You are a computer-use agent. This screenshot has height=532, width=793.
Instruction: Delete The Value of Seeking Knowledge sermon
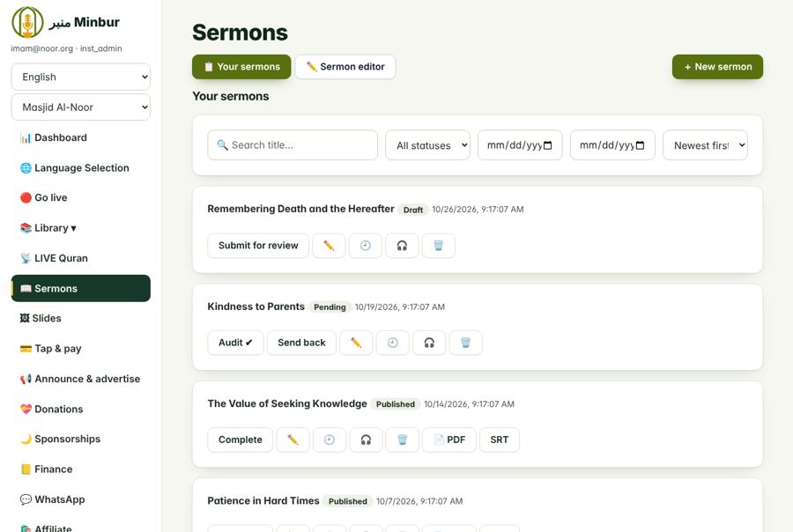tap(403, 440)
